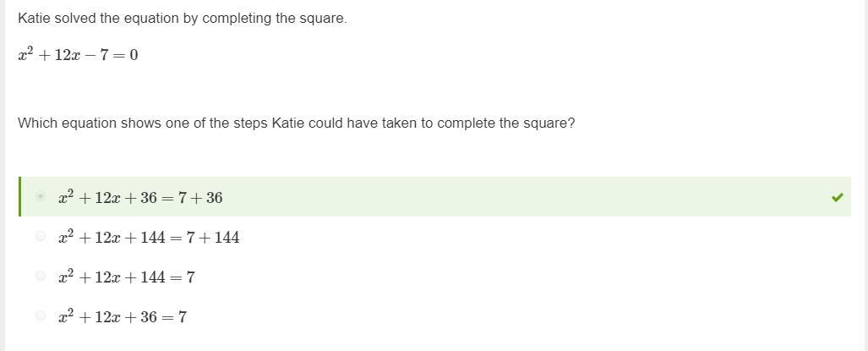
Task: Click the question starting "Which equation shows"
Action: [296, 123]
